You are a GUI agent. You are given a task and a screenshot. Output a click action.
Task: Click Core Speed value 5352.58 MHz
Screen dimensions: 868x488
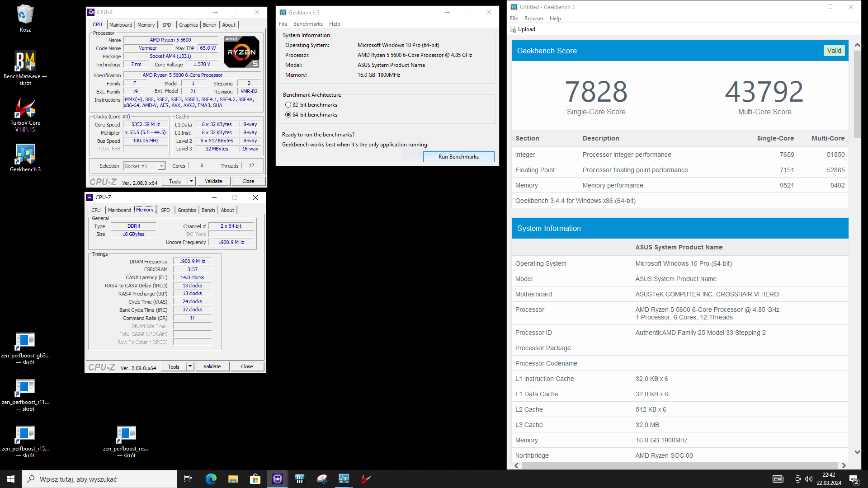point(146,125)
